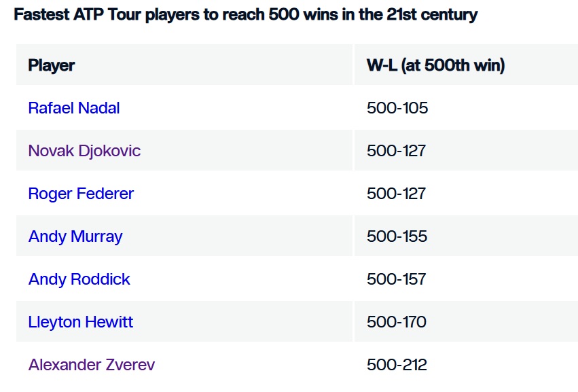The width and height of the screenshot is (578, 392).
Task: Follow the Roger Federer link
Action: (81, 194)
